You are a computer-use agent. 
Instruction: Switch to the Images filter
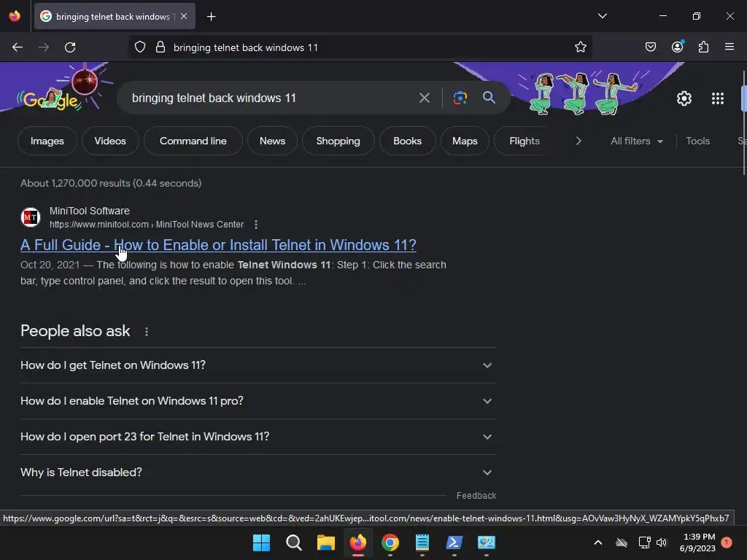pyautogui.click(x=47, y=141)
